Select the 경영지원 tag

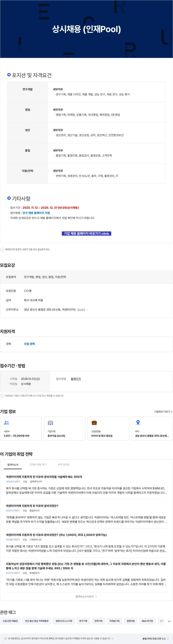[131, 621]
